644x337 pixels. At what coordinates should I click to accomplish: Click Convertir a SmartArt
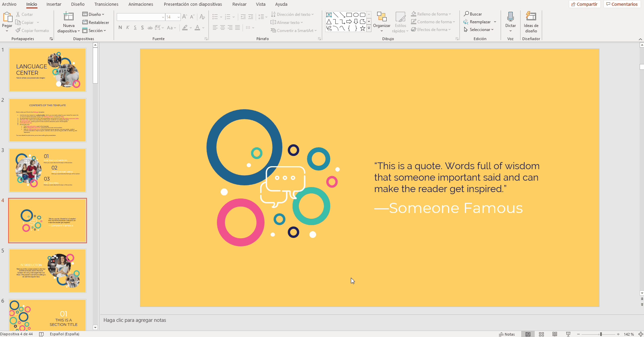coord(293,31)
